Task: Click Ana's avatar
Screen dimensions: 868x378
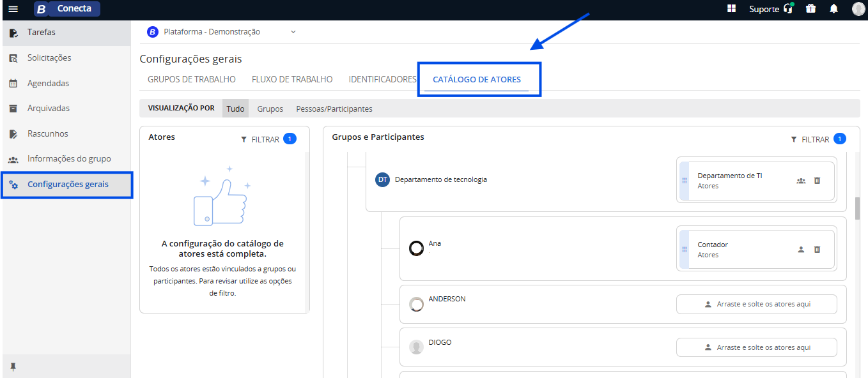Action: click(x=417, y=248)
